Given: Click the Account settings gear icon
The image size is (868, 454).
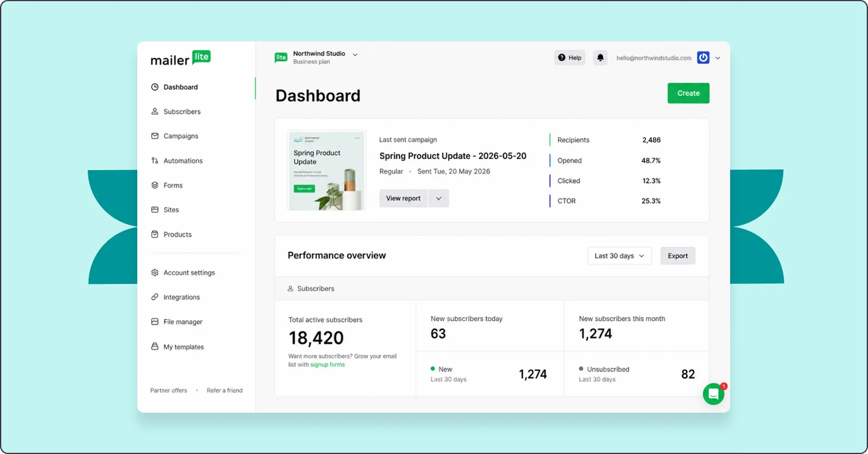Looking at the screenshot, I should [155, 272].
